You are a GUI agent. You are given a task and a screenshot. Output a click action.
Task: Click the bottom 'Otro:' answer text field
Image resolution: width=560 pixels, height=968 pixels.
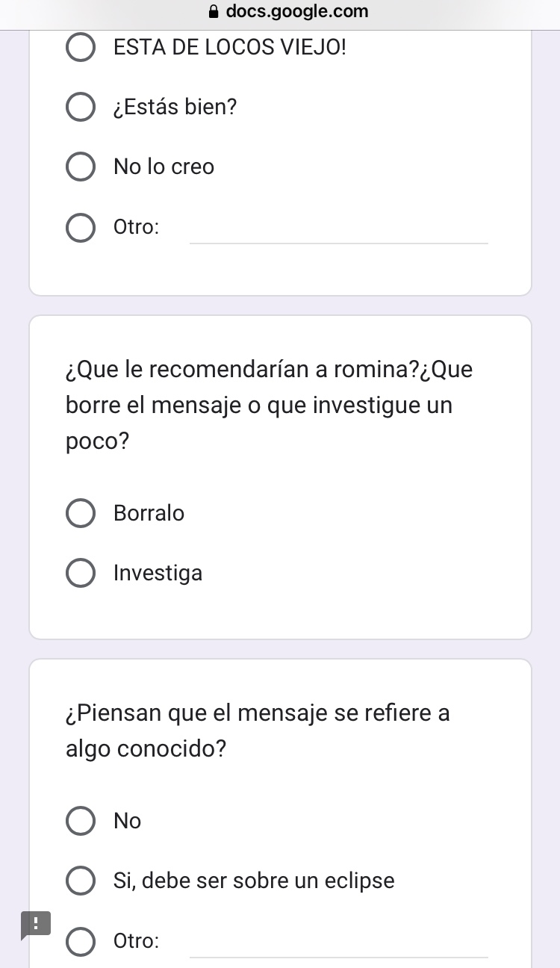[x=339, y=944]
